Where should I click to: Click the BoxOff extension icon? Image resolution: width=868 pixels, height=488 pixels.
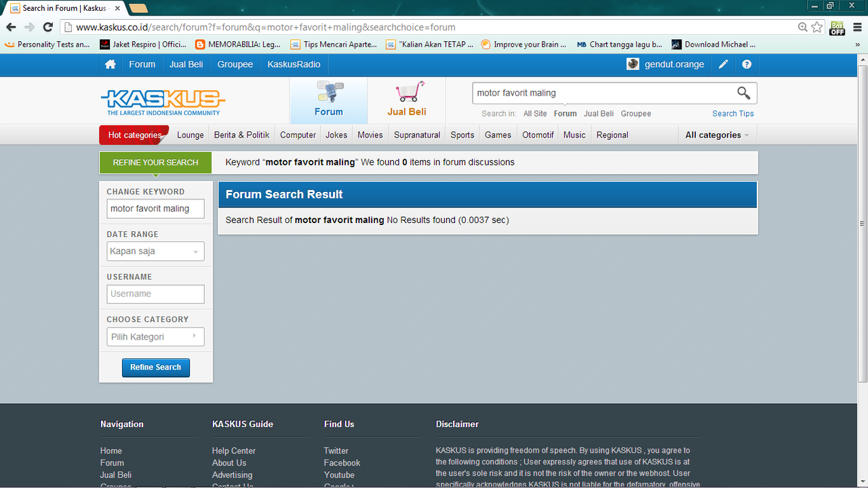pyautogui.click(x=837, y=27)
